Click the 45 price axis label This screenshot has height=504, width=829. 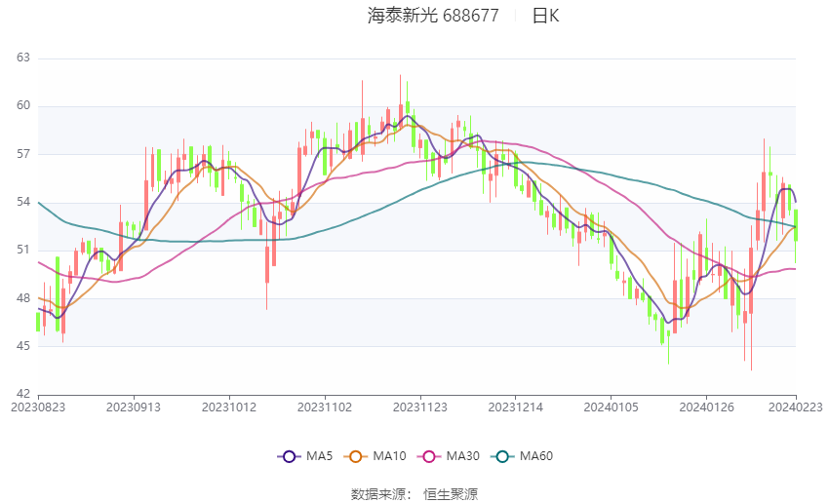(23, 346)
